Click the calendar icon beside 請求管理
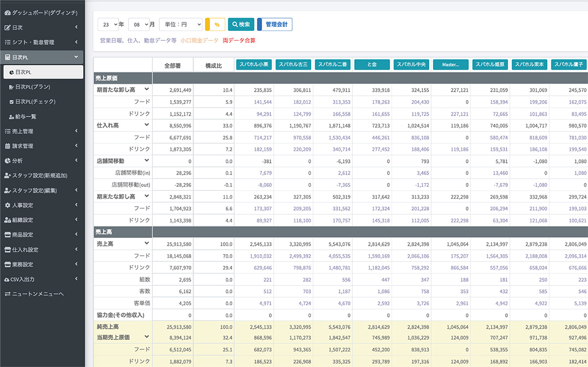The width and height of the screenshot is (588, 367). (x=7, y=146)
